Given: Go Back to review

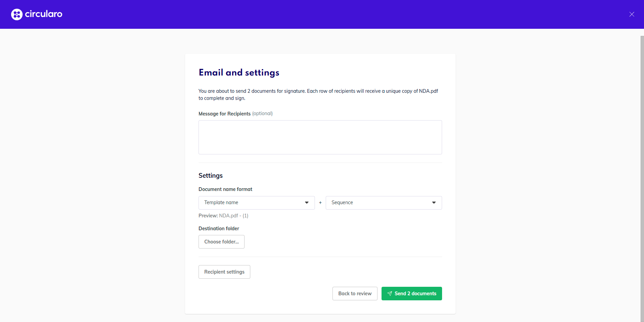Looking at the screenshot, I should point(355,294).
